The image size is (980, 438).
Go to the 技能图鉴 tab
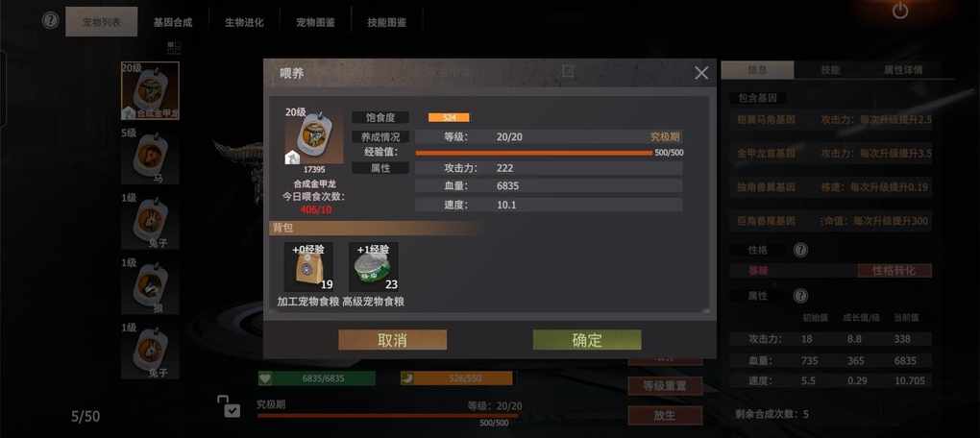[387, 22]
